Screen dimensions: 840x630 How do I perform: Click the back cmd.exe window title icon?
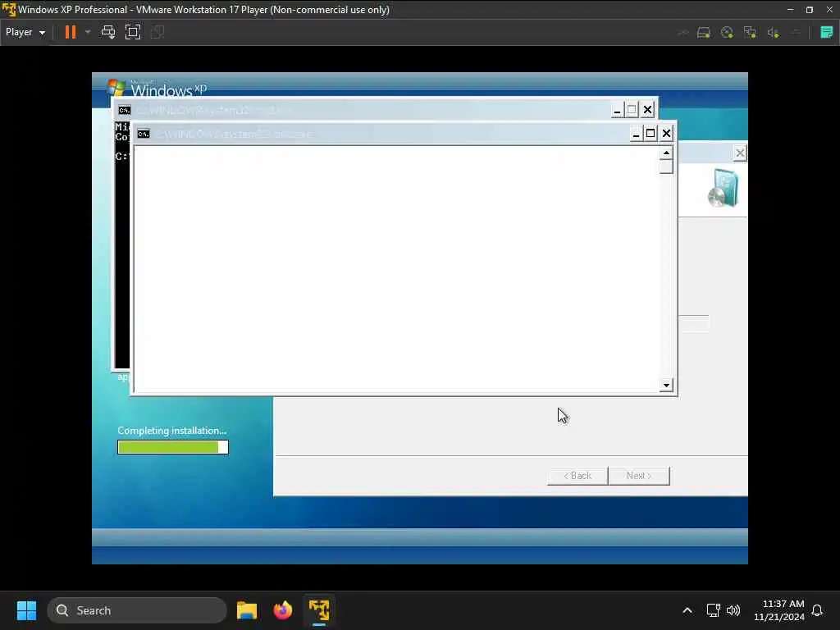(125, 110)
